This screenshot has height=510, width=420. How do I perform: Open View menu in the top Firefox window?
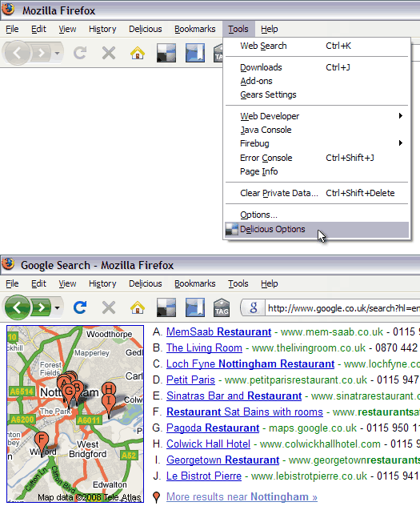tap(67, 29)
